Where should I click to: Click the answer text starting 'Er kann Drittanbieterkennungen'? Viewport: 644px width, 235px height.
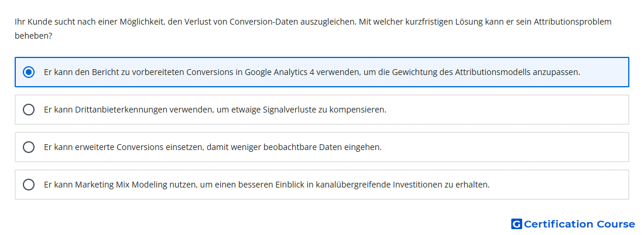215,110
